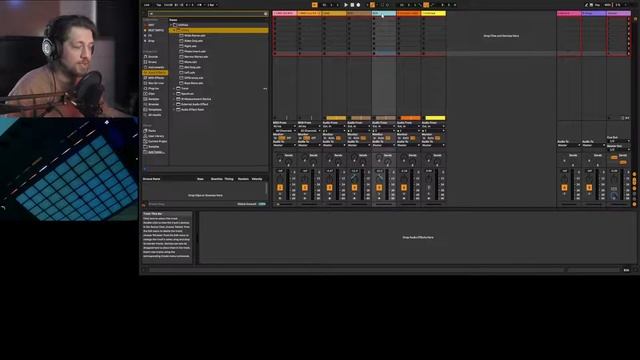Open the Instruments category in browser
The image size is (640, 360).
[155, 67]
